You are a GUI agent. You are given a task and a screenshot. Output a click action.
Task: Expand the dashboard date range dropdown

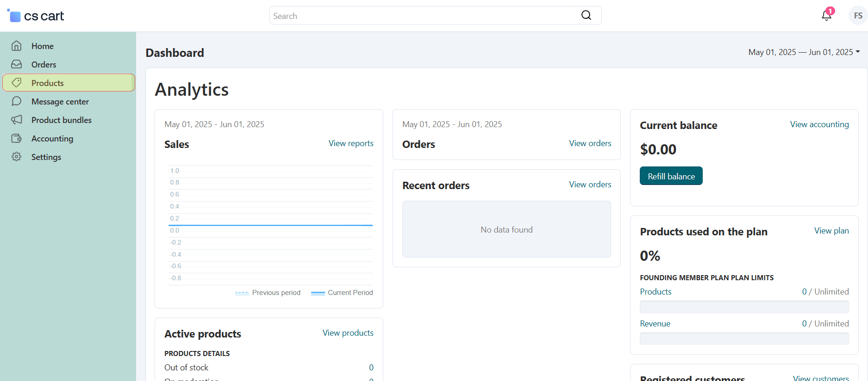(804, 52)
